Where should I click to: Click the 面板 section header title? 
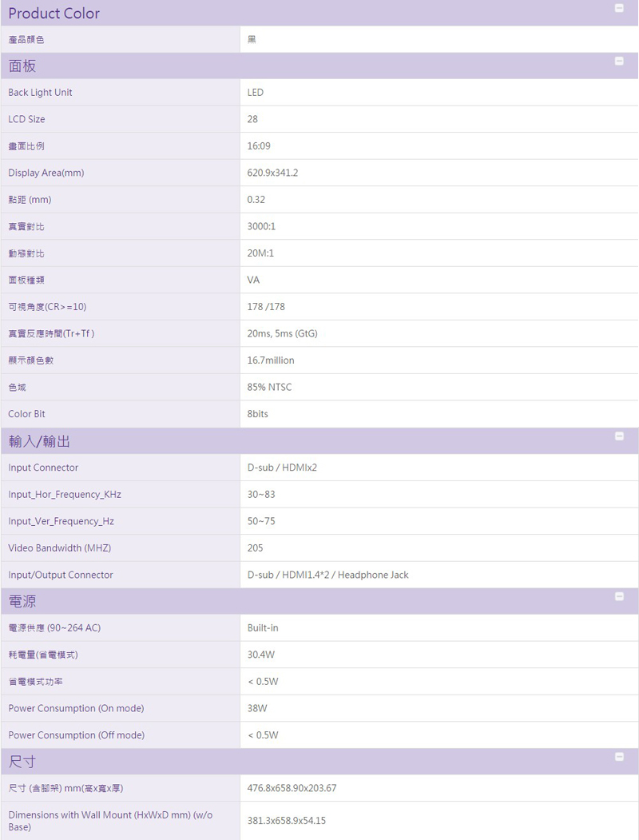pos(22,66)
